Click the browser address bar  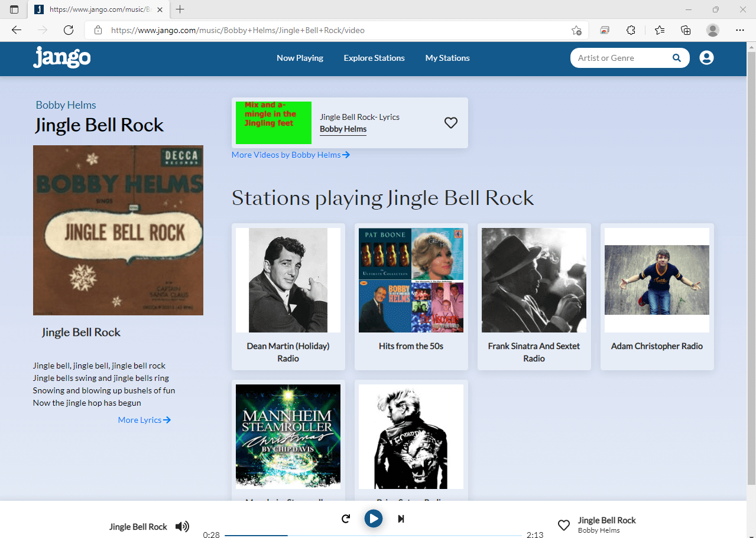coord(337,30)
